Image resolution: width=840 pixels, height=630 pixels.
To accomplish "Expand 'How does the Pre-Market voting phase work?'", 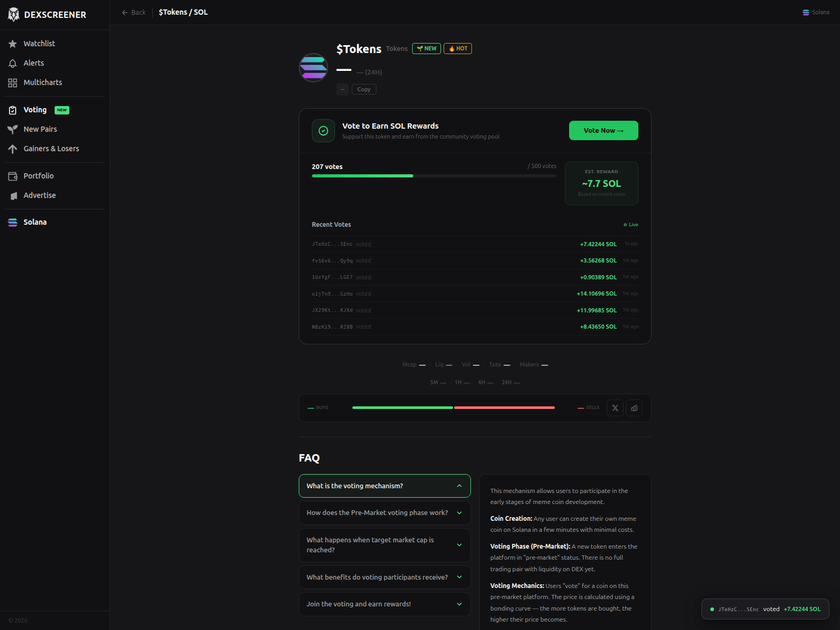I will coord(385,513).
